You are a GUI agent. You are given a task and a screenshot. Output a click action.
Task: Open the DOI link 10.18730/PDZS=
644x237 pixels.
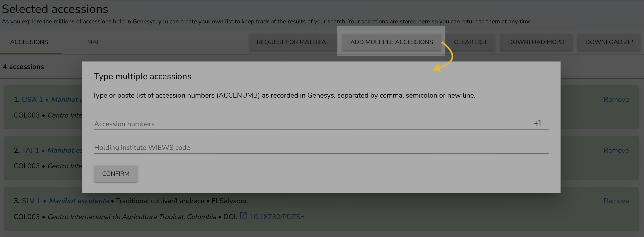(x=277, y=217)
